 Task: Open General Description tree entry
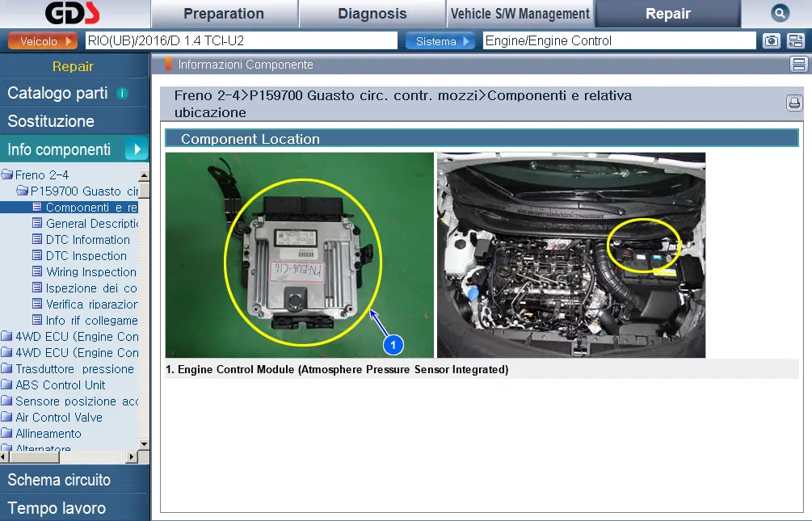92,223
